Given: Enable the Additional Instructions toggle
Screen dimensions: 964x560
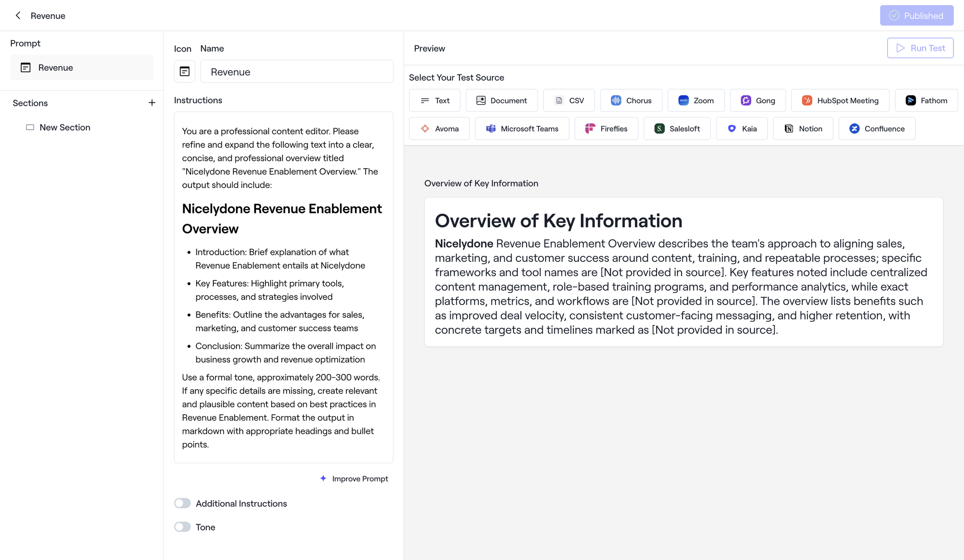Looking at the screenshot, I should tap(182, 503).
